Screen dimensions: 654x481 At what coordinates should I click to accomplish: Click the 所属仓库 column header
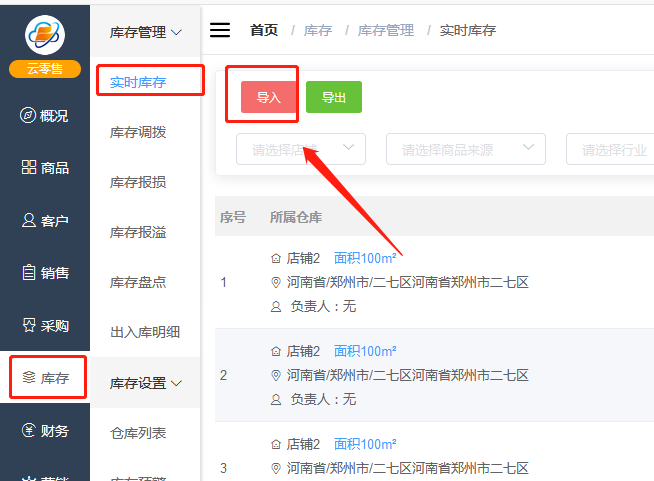(x=296, y=217)
